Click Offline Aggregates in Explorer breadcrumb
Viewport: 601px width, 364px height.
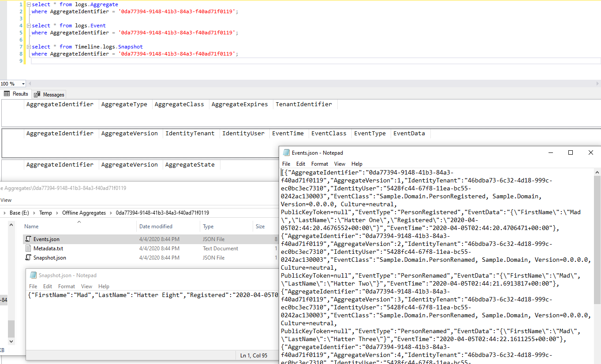(84, 213)
